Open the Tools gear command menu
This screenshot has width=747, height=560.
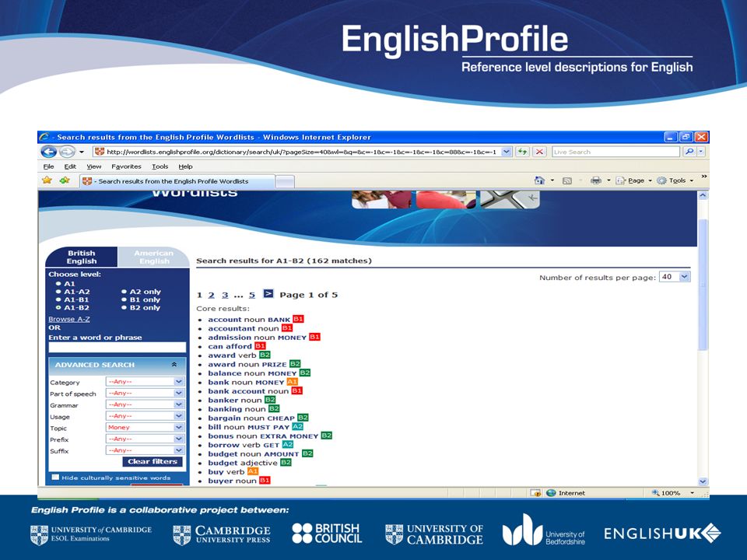[x=675, y=180]
